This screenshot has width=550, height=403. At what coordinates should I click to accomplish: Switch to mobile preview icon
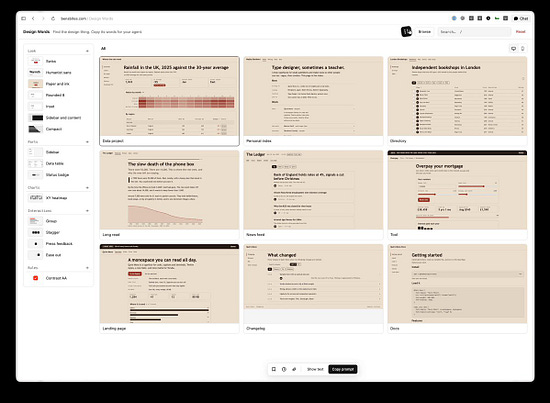523,49
